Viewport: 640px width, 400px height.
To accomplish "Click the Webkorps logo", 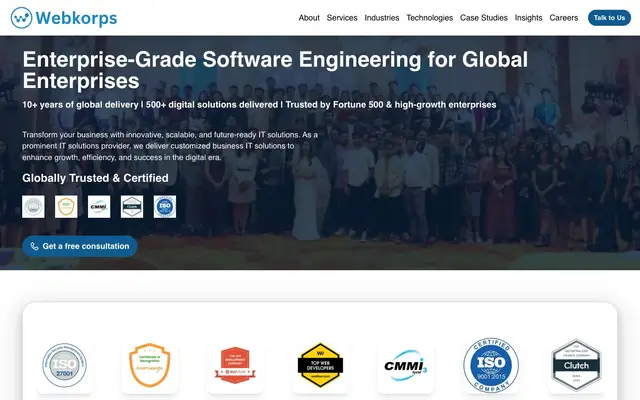I will [64, 18].
